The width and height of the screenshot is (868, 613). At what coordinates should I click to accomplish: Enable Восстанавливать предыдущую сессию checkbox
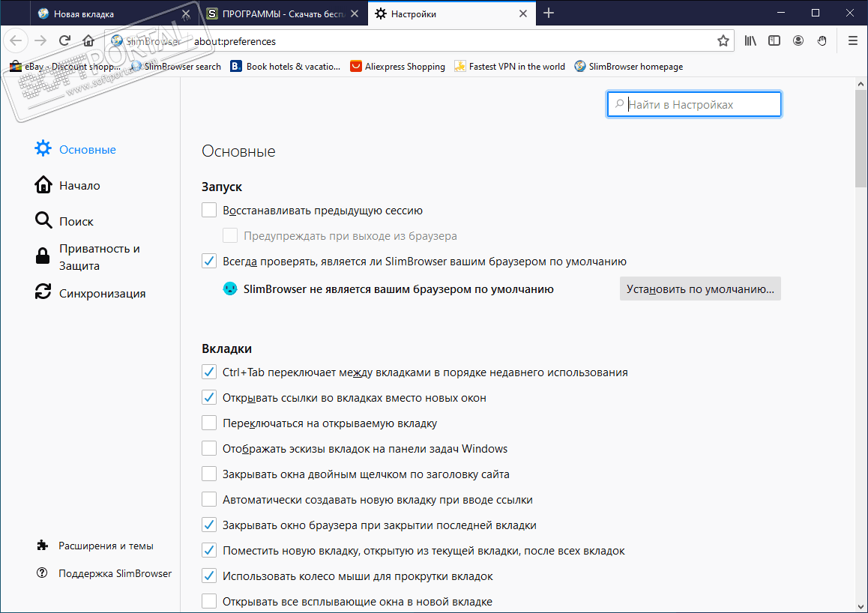tap(208, 211)
